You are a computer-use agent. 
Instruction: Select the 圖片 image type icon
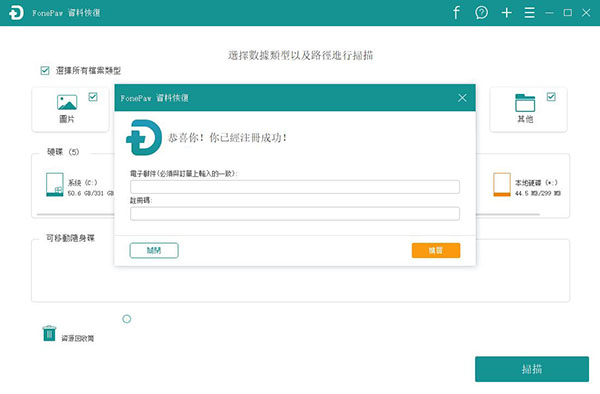[x=67, y=102]
